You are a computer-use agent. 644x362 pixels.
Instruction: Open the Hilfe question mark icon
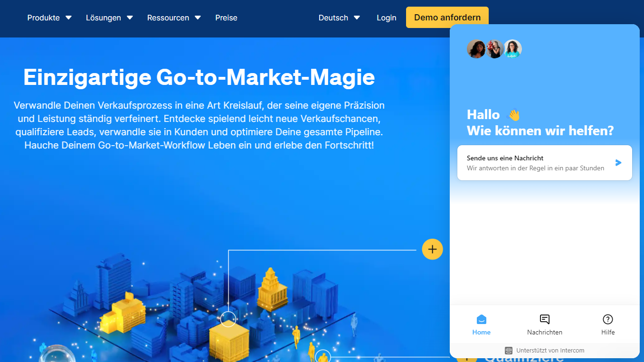coord(608,319)
